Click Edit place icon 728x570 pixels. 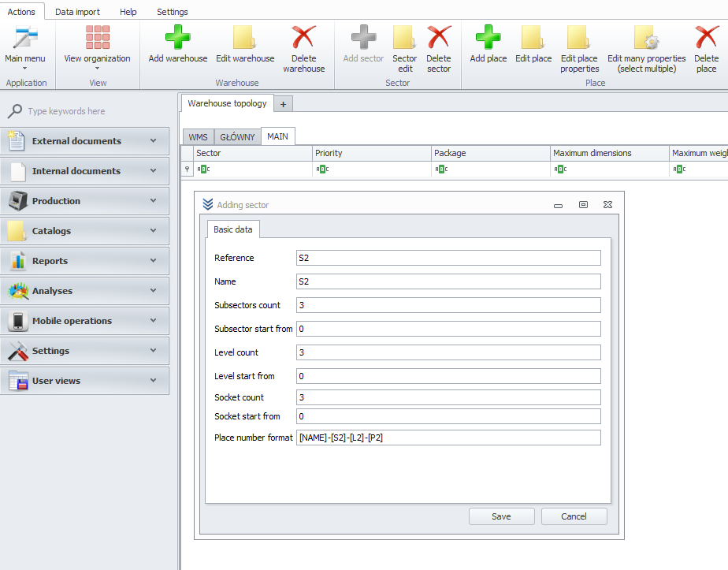(x=533, y=37)
